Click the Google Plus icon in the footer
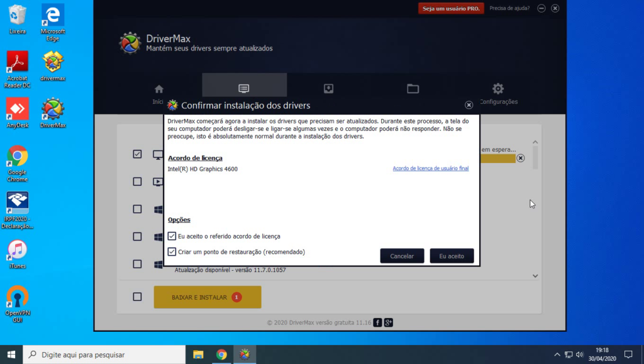Viewport: 644px width, 364px height. tap(389, 322)
